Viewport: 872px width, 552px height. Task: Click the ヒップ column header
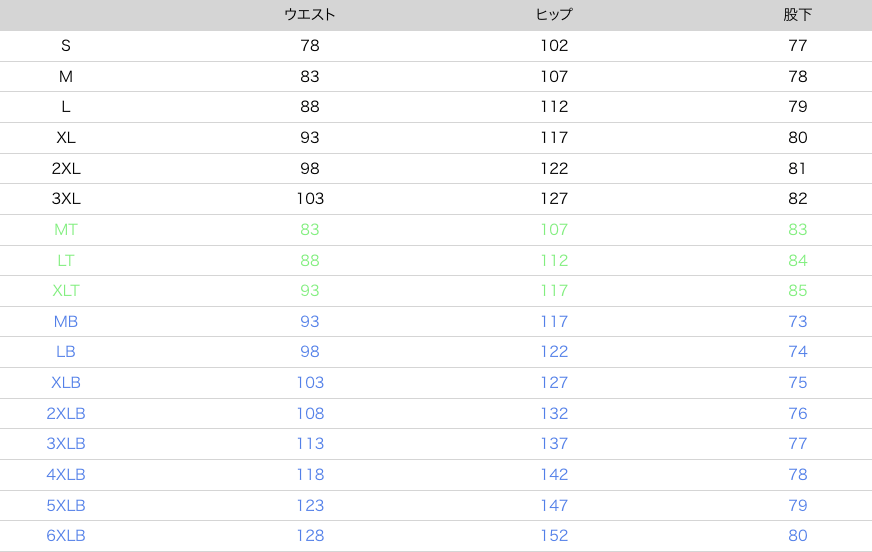(x=554, y=15)
